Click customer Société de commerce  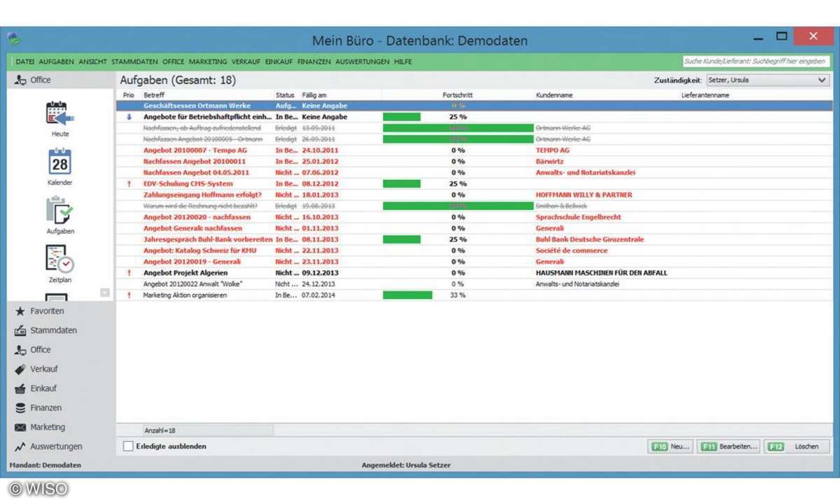point(571,251)
